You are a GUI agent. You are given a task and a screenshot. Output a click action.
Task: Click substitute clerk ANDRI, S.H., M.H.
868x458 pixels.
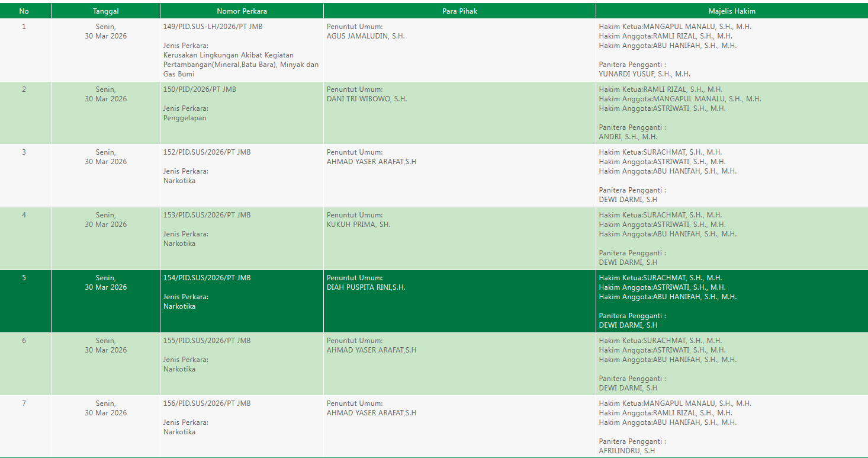point(628,137)
